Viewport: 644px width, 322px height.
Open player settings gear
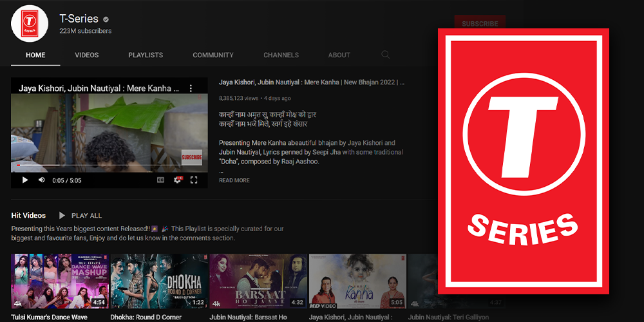(178, 180)
